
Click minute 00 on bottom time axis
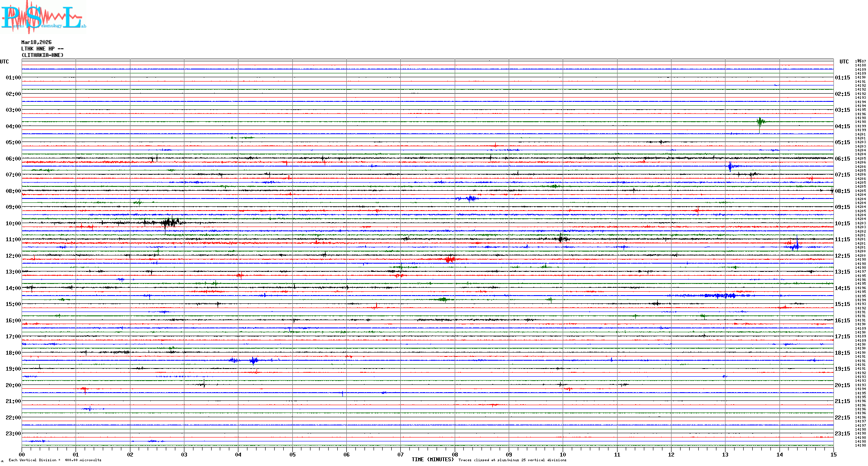pyautogui.click(x=22, y=455)
